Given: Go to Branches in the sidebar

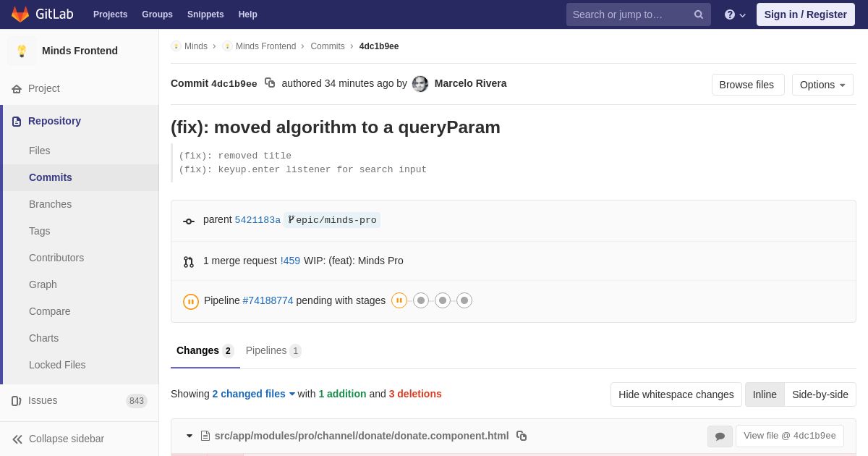Looking at the screenshot, I should coord(50,204).
